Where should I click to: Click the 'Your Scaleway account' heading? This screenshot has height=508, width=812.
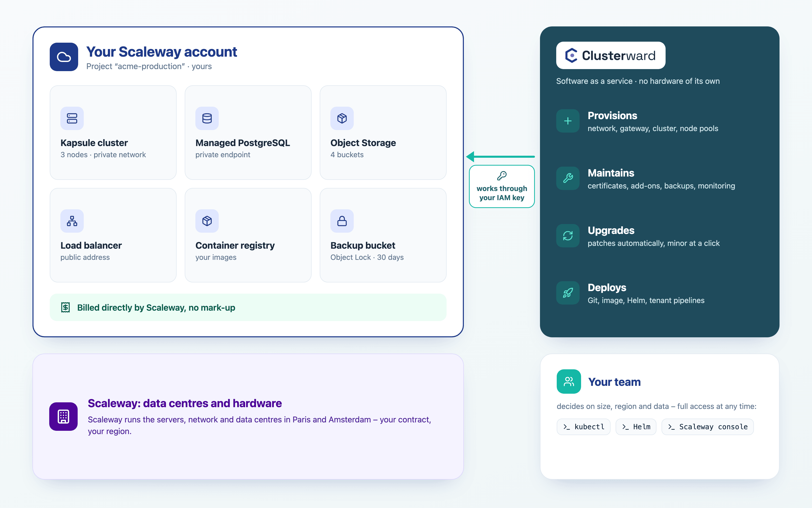click(162, 52)
